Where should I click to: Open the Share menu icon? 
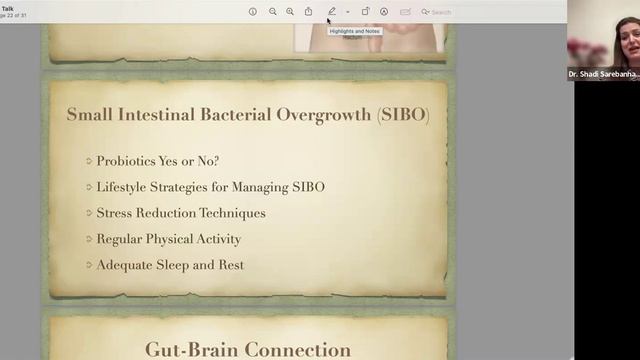pos(309,11)
